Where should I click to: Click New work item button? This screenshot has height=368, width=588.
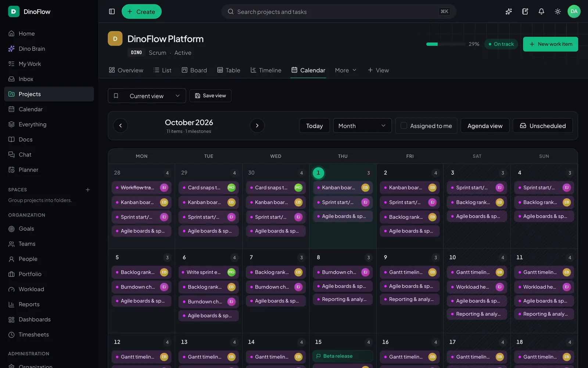[550, 44]
